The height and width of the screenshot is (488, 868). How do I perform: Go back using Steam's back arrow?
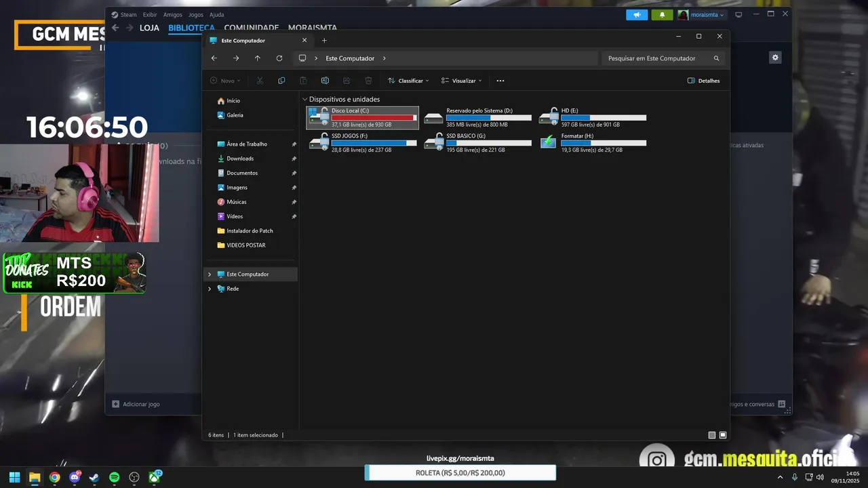(x=115, y=28)
